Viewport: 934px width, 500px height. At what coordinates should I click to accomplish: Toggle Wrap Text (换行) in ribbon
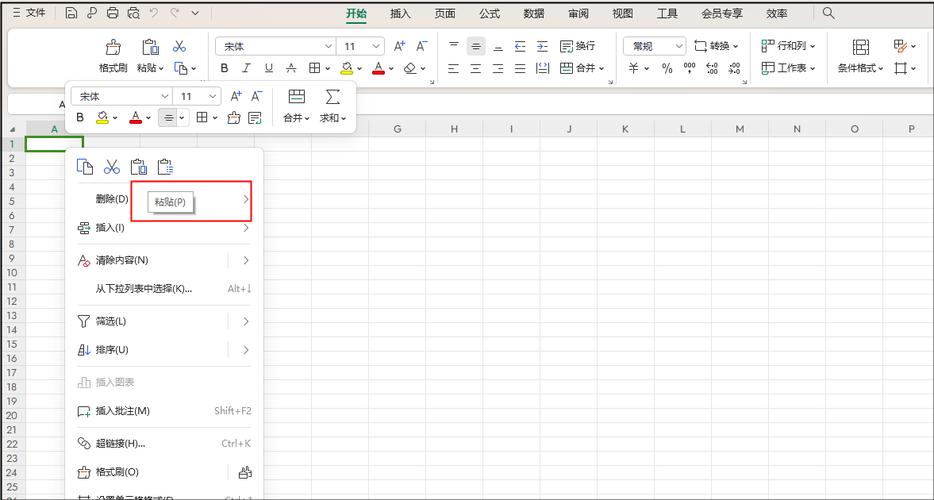click(x=577, y=46)
